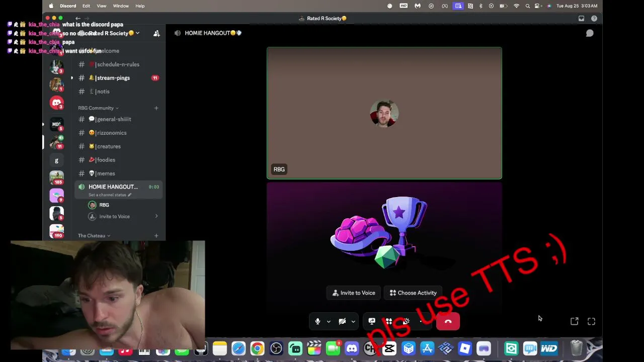Open Roblox from the Dock

[x=465, y=348]
